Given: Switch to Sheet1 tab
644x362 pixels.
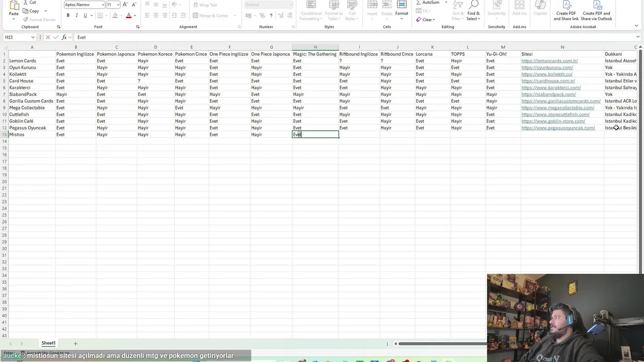Looking at the screenshot, I should (x=48, y=343).
